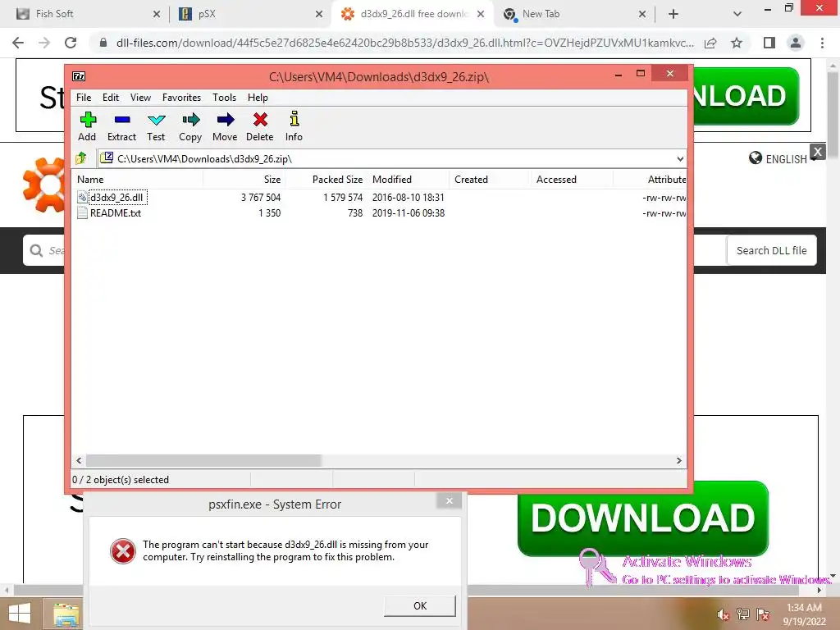
Task: Close the ad with X by ENGLISH
Action: [818, 152]
